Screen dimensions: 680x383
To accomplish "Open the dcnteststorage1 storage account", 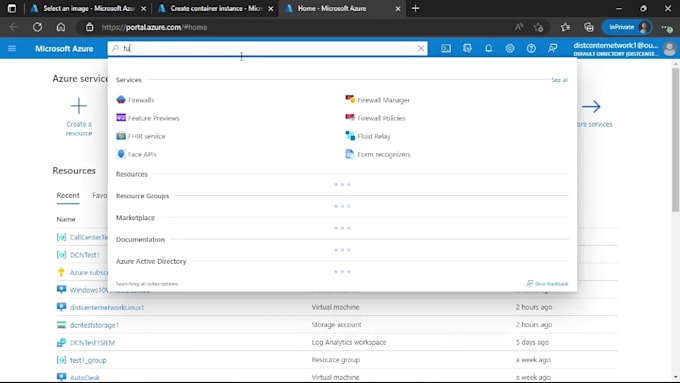I will tap(94, 325).
